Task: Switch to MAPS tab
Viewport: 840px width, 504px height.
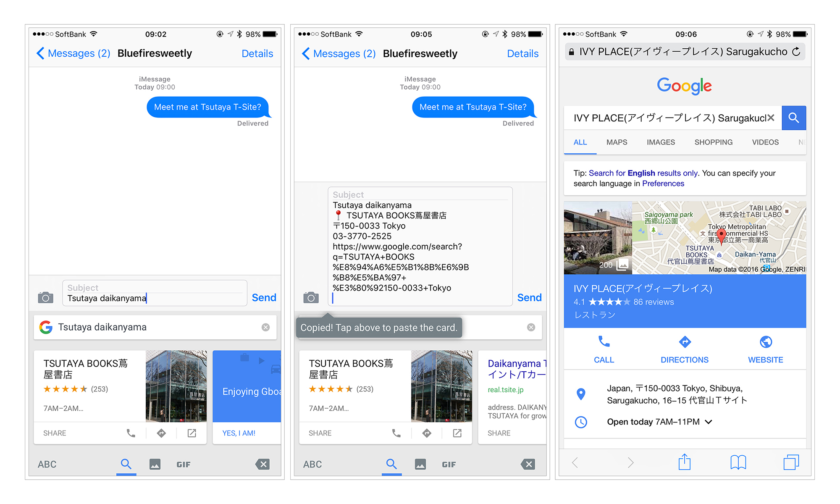Action: click(617, 142)
